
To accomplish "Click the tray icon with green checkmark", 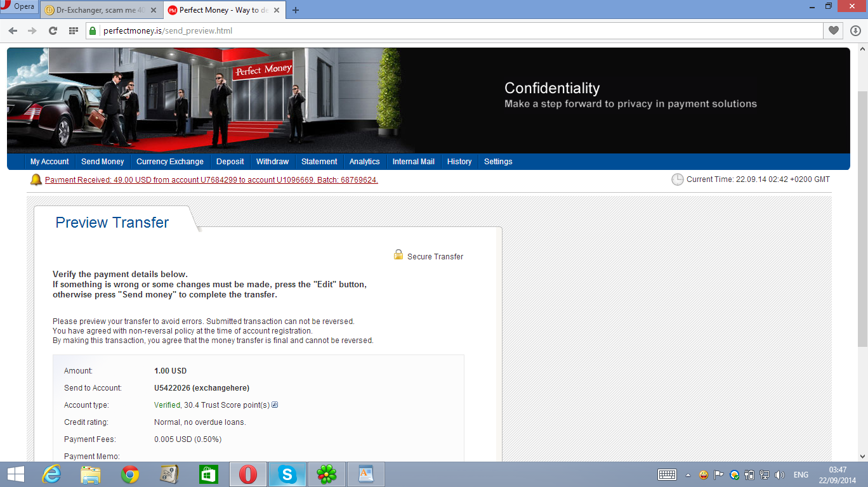I will click(x=734, y=474).
